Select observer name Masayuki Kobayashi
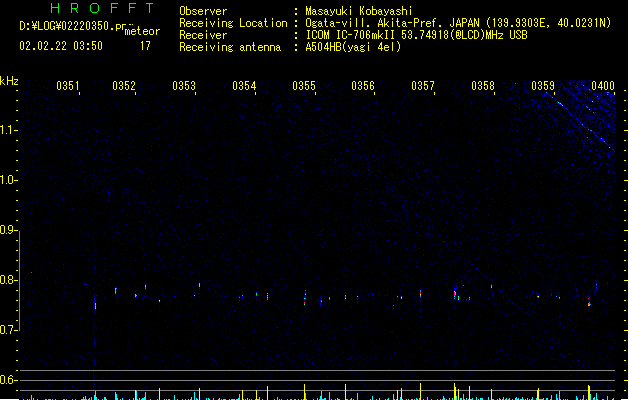This screenshot has height=400, width=629. [359, 11]
